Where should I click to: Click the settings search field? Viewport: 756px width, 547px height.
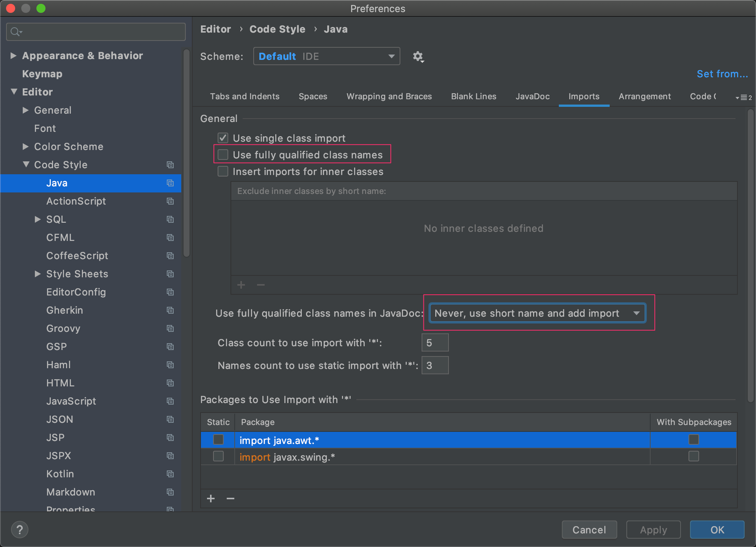pos(96,32)
